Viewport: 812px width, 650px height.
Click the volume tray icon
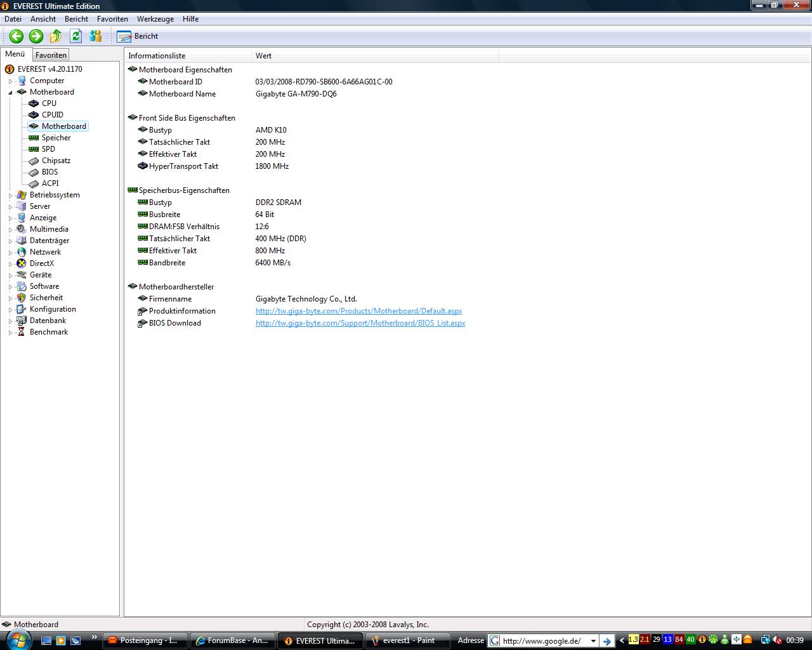click(x=777, y=640)
